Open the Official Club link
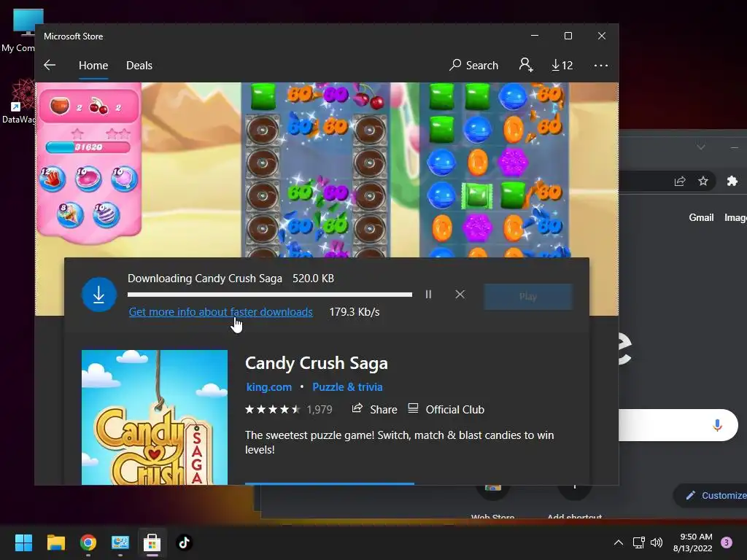This screenshot has height=560, width=747. click(x=446, y=410)
